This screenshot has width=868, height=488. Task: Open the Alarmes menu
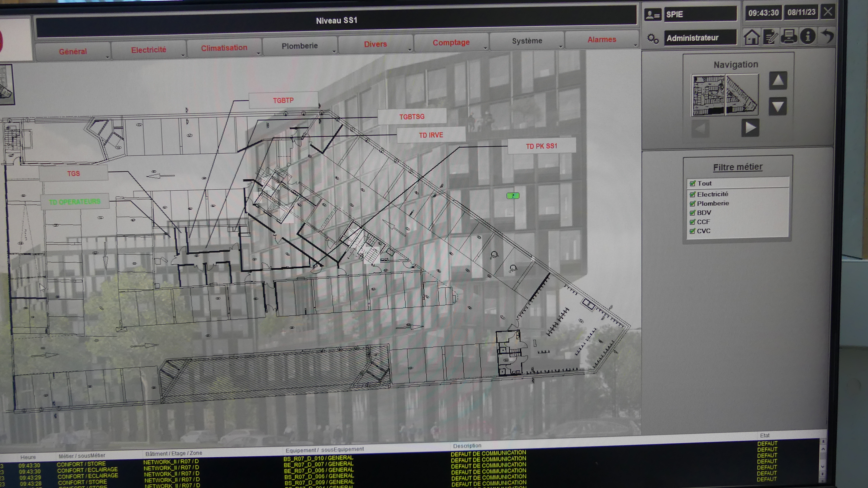click(x=602, y=40)
